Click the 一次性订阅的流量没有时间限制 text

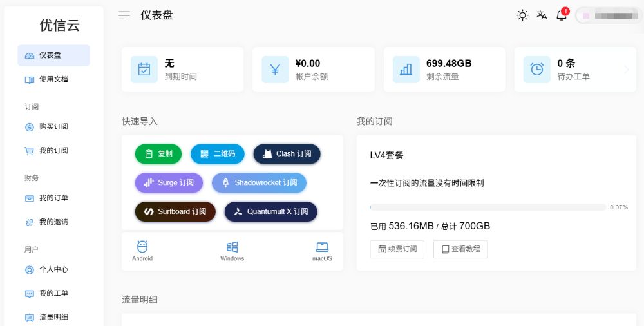[427, 183]
